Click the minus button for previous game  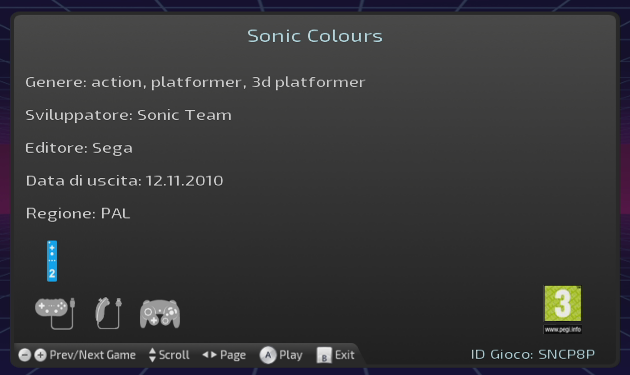click(25, 355)
